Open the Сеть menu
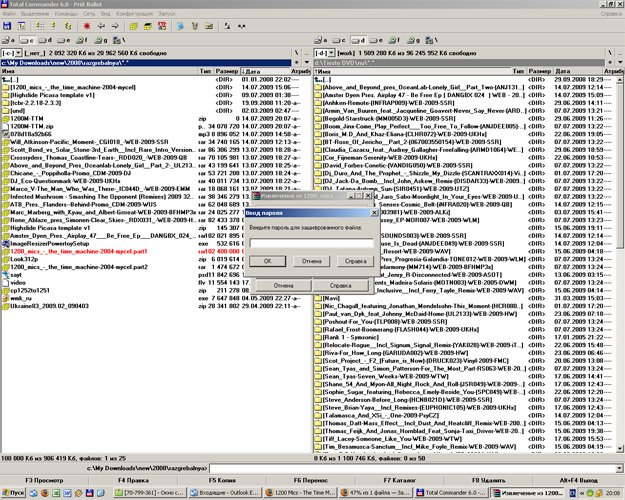 (89, 14)
